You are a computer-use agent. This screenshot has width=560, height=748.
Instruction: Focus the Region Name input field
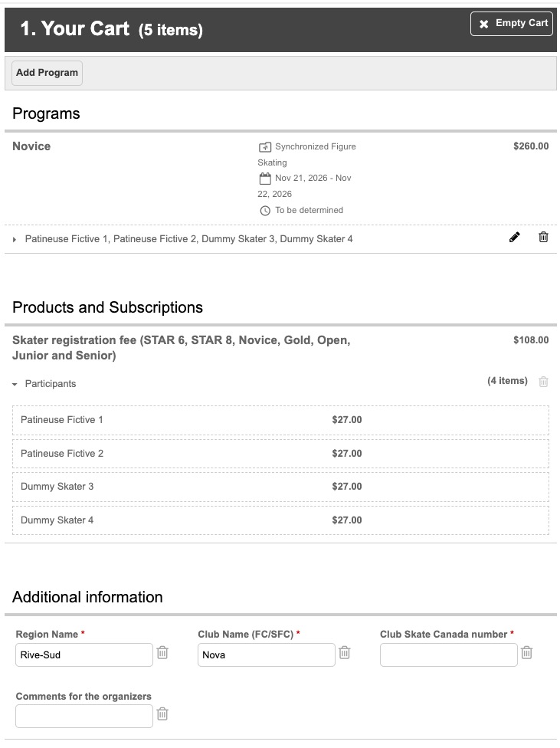click(x=84, y=655)
